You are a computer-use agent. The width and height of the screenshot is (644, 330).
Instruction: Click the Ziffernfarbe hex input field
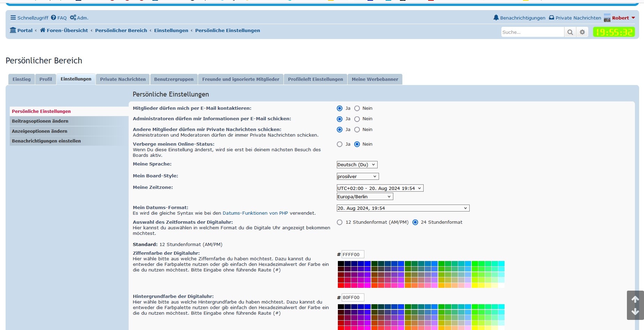coord(353,255)
